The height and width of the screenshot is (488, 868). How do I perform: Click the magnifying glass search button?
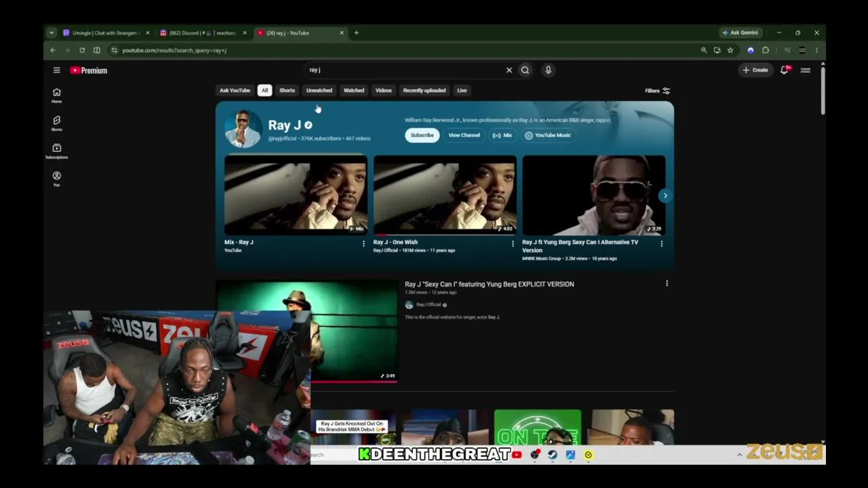point(525,70)
